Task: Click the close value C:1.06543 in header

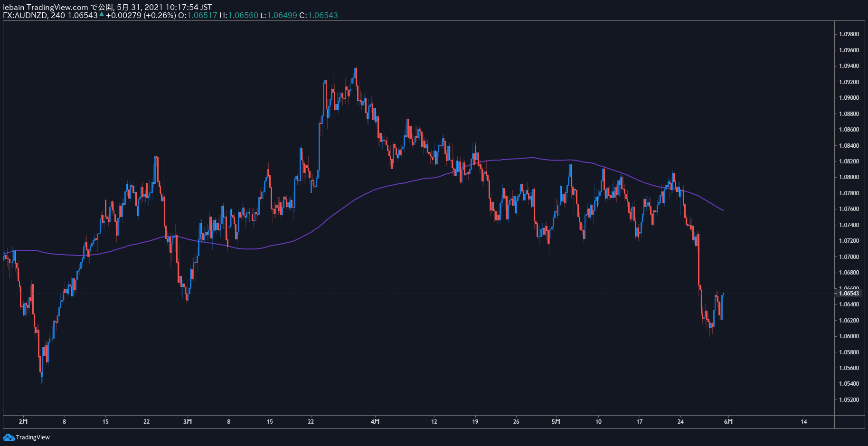Action: (x=319, y=15)
